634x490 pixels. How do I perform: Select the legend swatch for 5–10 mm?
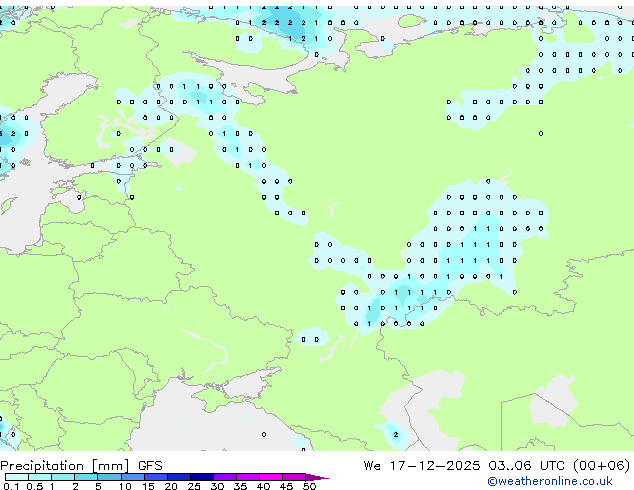[x=109, y=477]
